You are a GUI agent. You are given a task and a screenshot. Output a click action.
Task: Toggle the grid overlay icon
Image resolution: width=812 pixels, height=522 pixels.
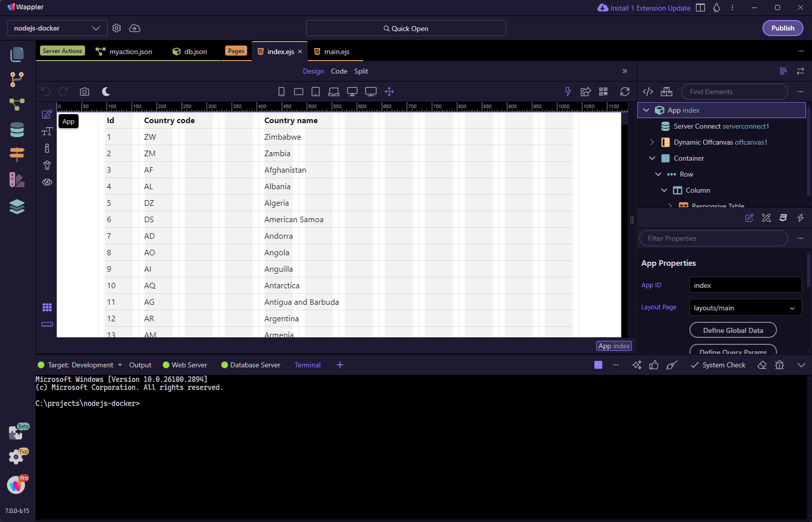(47, 307)
